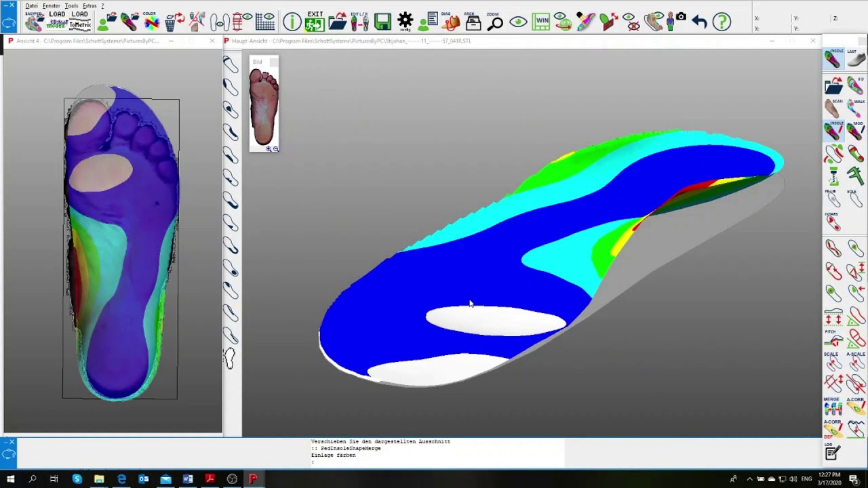Click the MERGE icon in right panel
The height and width of the screenshot is (488, 868).
pyautogui.click(x=833, y=407)
